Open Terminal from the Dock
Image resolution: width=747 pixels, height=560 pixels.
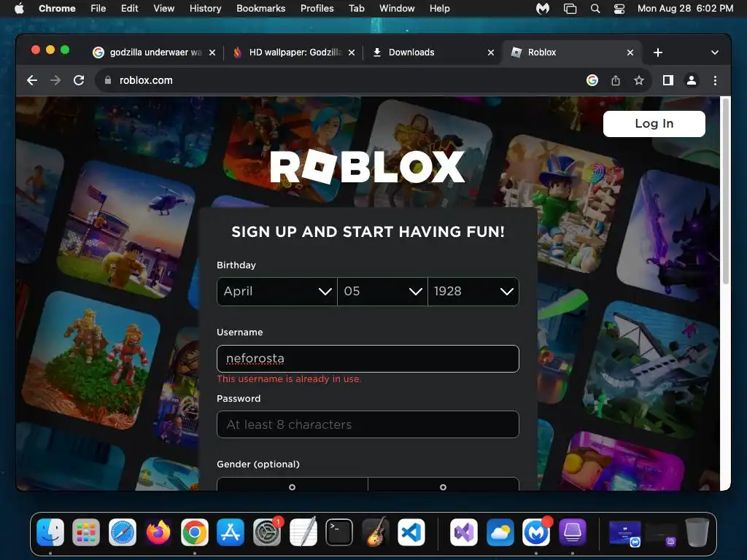tap(338, 532)
